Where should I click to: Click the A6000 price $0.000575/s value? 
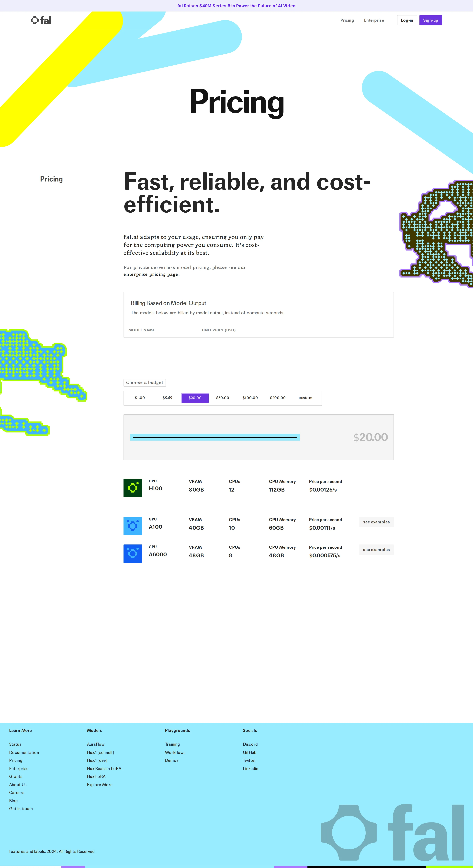325,556
